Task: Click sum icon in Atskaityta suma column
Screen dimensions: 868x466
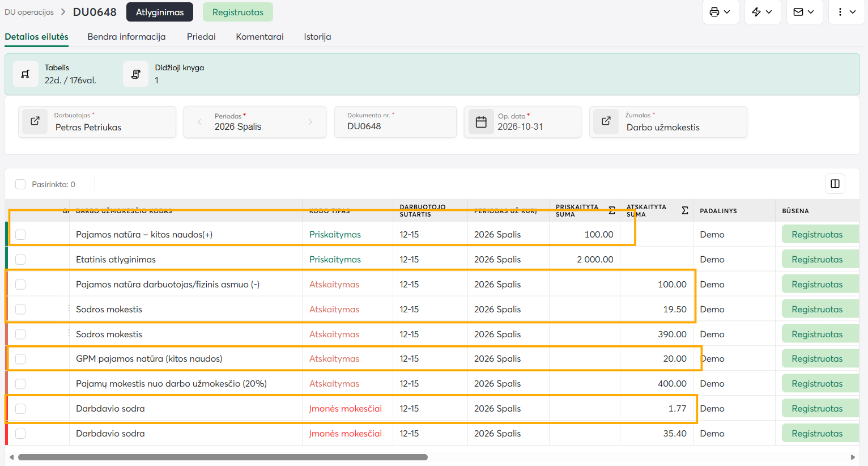Action: pyautogui.click(x=685, y=210)
